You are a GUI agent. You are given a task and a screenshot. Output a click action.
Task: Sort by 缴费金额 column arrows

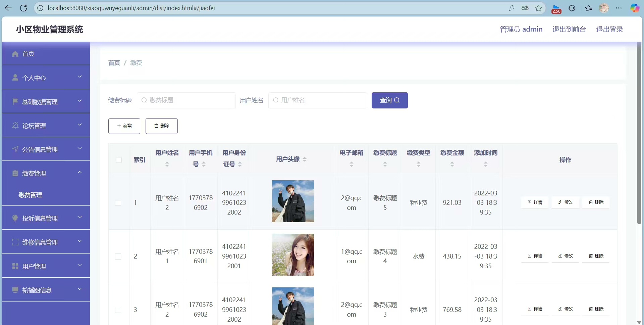click(x=452, y=164)
